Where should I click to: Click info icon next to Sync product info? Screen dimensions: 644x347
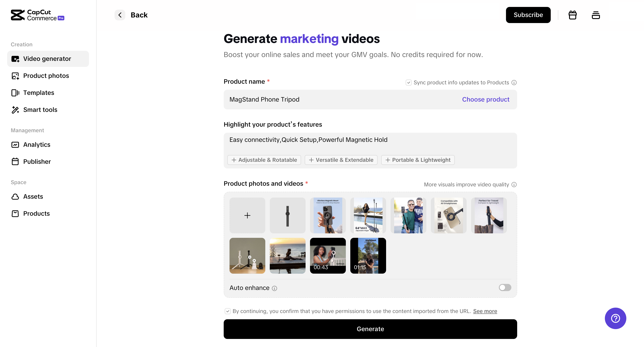pos(514,83)
